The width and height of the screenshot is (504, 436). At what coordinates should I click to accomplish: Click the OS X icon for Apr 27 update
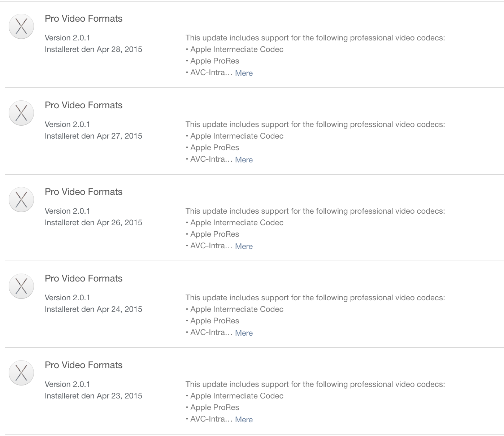[21, 113]
